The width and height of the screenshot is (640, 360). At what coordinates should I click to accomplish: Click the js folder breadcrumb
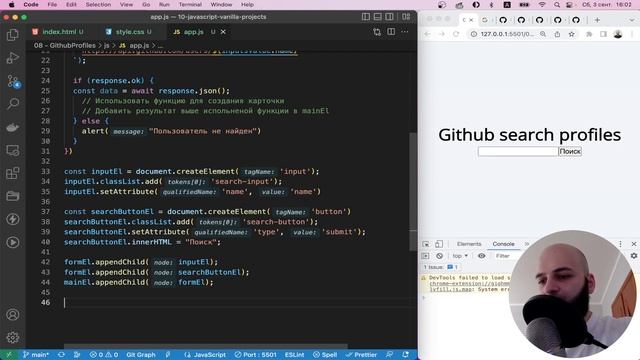pos(107,45)
